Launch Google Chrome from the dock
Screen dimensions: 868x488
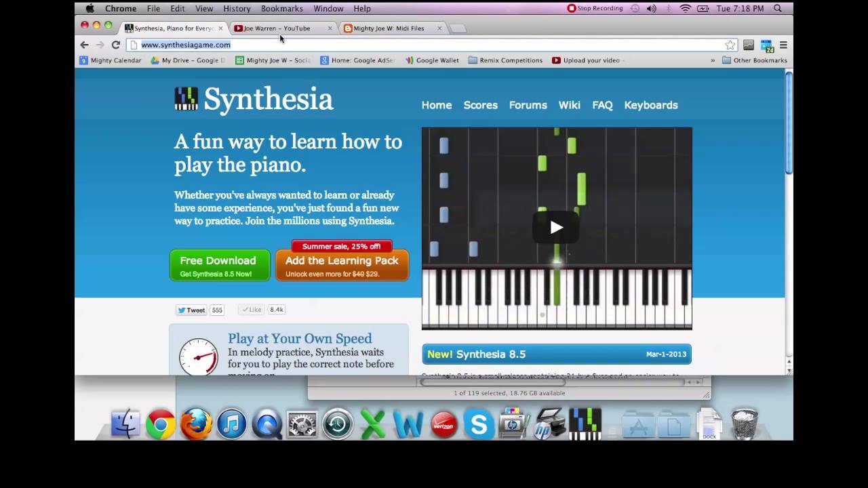pyautogui.click(x=161, y=425)
